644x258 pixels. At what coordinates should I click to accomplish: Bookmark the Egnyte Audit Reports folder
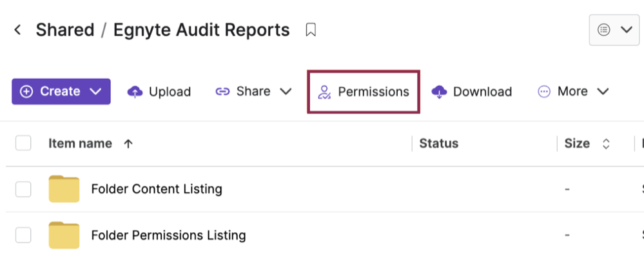pyautogui.click(x=311, y=30)
